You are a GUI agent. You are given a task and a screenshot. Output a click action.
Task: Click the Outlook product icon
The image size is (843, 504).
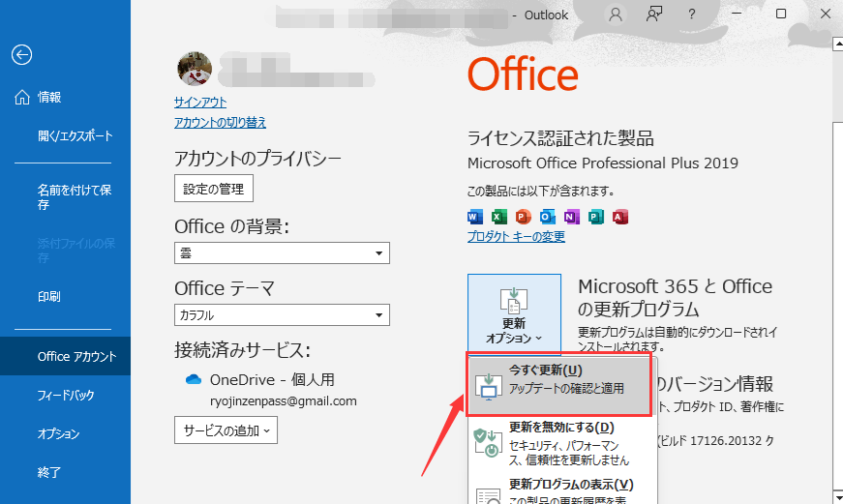[x=547, y=217]
